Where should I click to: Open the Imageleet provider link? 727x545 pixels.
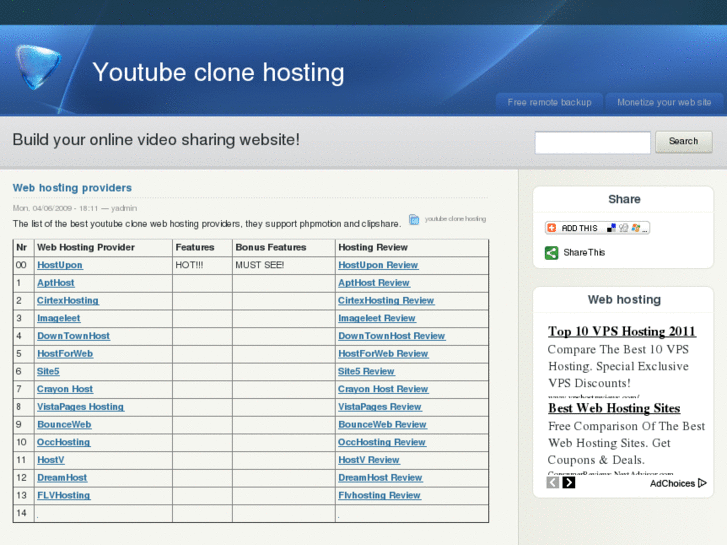[x=58, y=318]
